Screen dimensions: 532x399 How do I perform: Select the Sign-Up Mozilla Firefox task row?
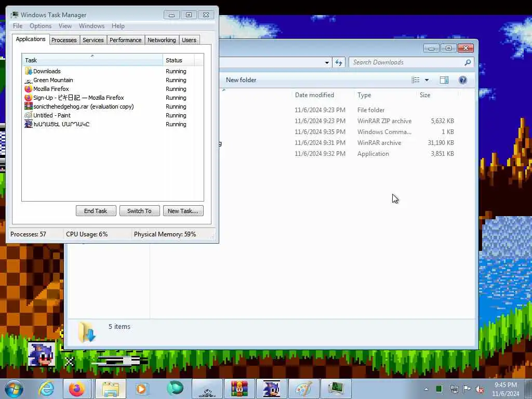click(113, 98)
